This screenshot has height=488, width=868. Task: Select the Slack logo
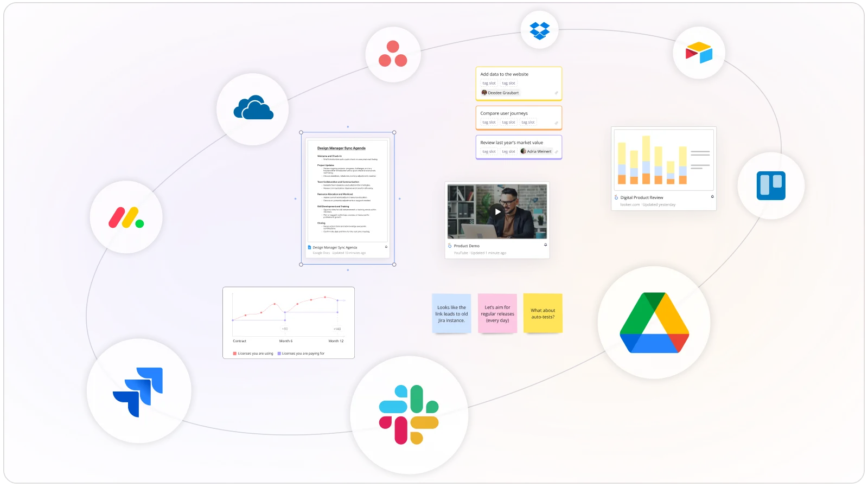(x=409, y=415)
